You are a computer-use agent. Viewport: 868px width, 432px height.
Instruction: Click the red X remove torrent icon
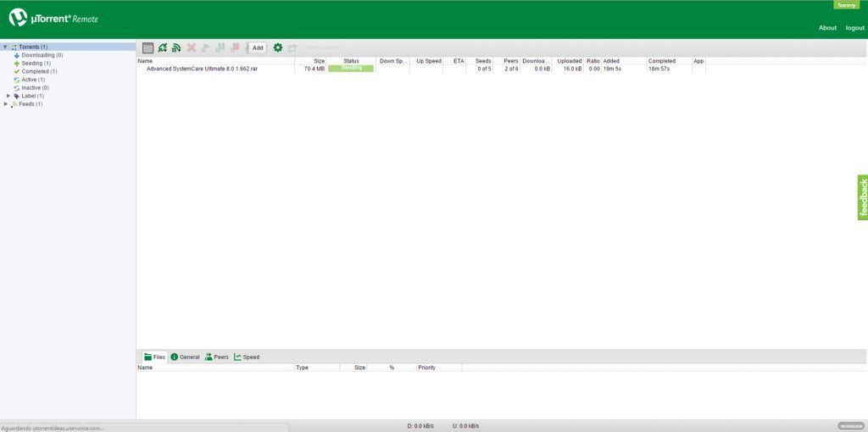[x=192, y=48]
